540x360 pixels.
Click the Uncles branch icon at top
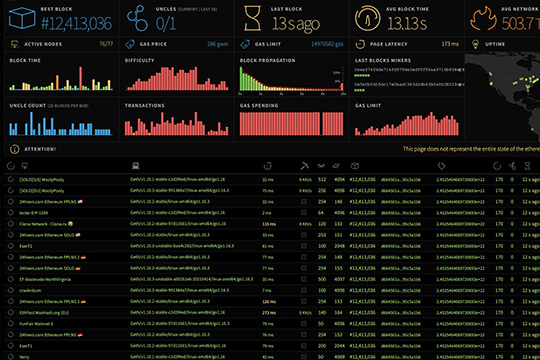137,18
